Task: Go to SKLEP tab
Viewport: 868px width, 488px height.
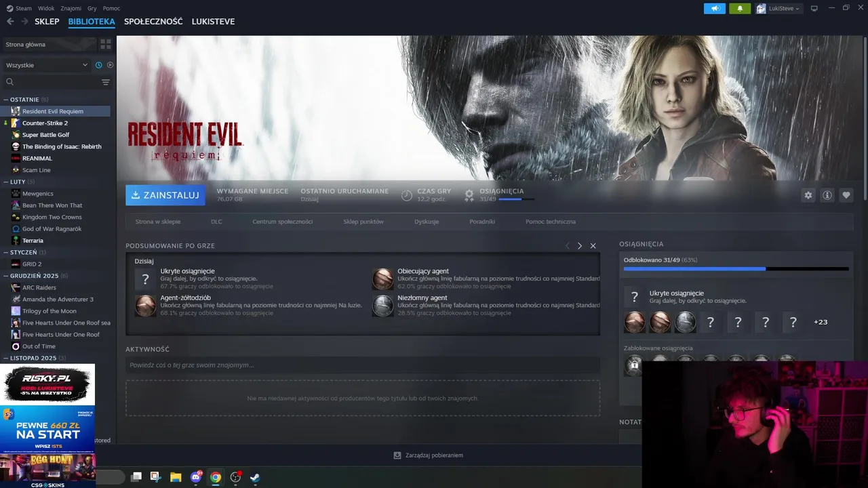Action: tap(47, 22)
